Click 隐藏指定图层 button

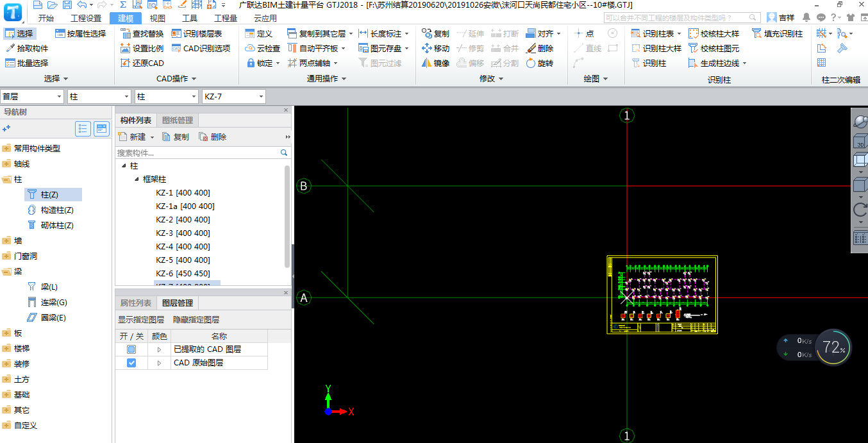pyautogui.click(x=196, y=319)
